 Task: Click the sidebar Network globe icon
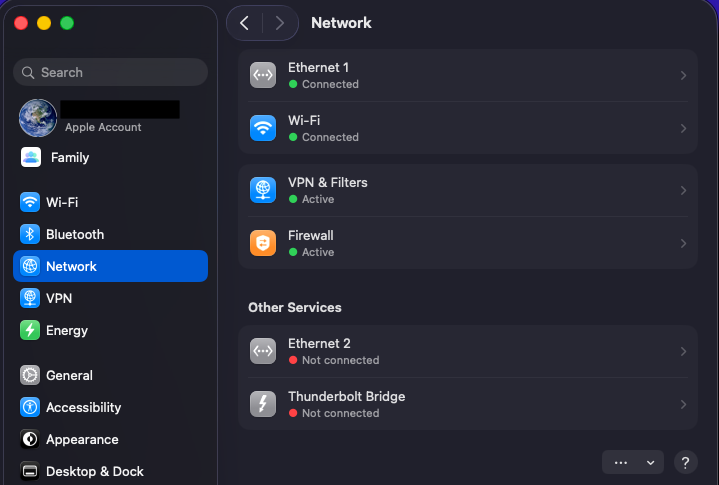(x=30, y=266)
